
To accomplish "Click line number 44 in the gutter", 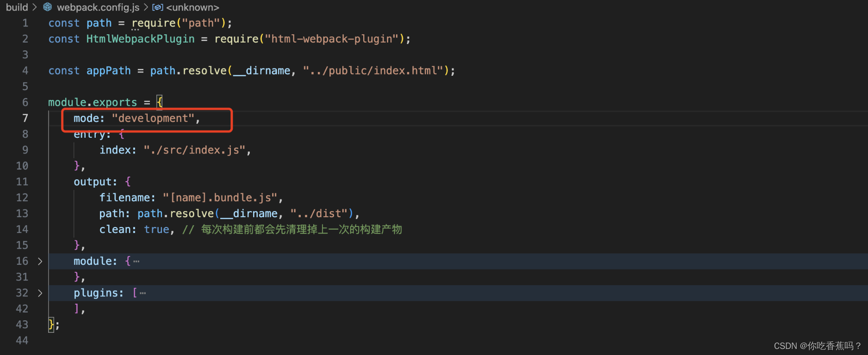I will 22,341.
